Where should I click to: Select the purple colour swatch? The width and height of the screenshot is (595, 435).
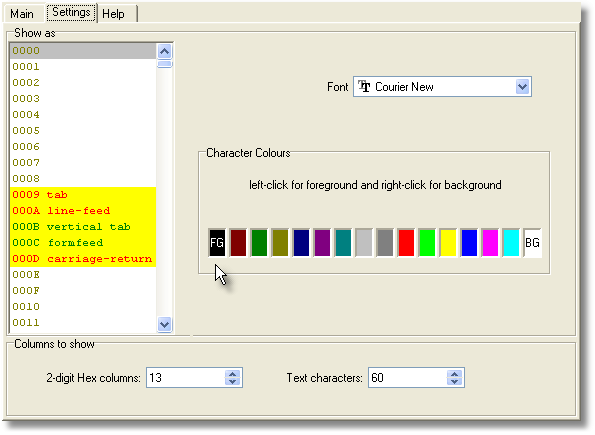[322, 243]
